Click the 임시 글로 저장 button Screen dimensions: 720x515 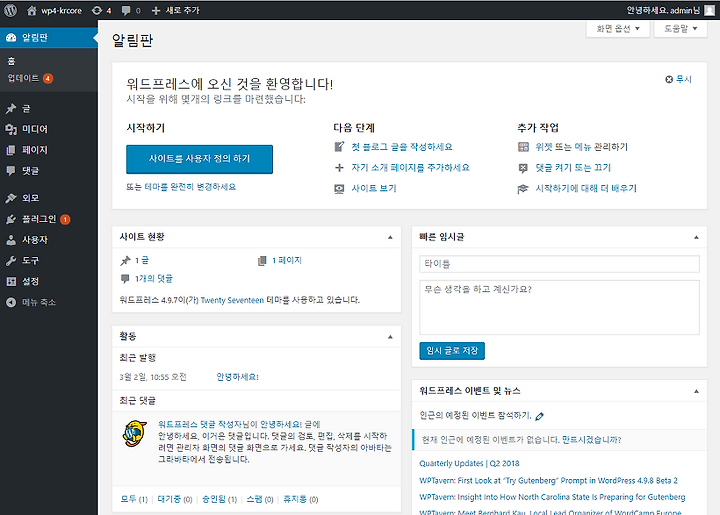point(452,351)
